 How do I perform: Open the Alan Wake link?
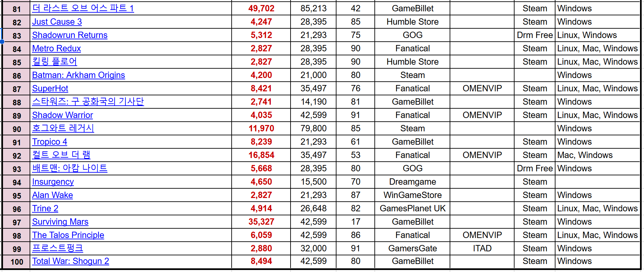[x=52, y=195]
